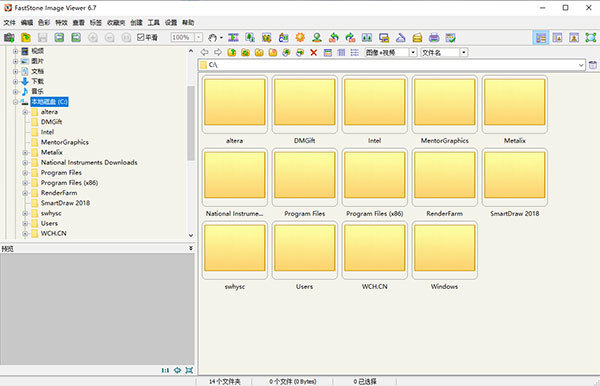This screenshot has height=386, width=600.
Task: Select the 下载 node in tree
Action: pyautogui.click(x=38, y=81)
